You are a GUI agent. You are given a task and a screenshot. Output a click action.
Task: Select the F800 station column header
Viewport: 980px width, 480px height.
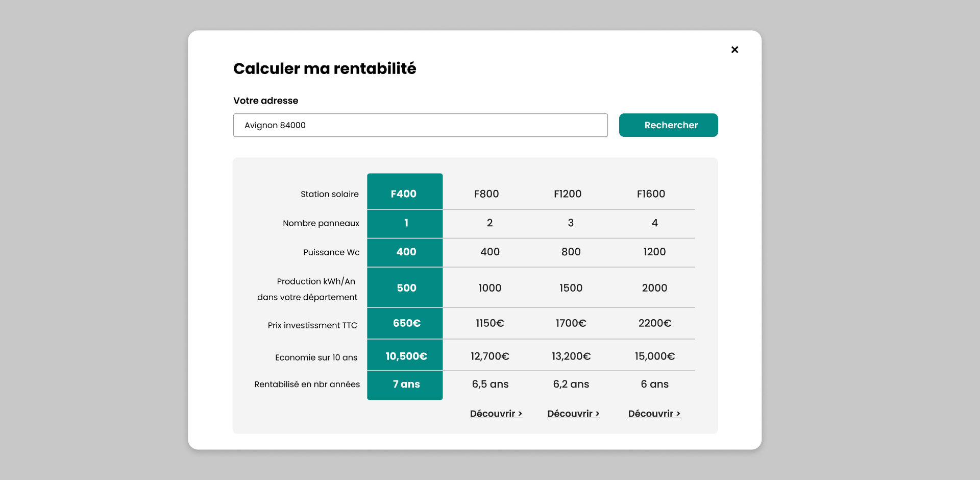[486, 194]
